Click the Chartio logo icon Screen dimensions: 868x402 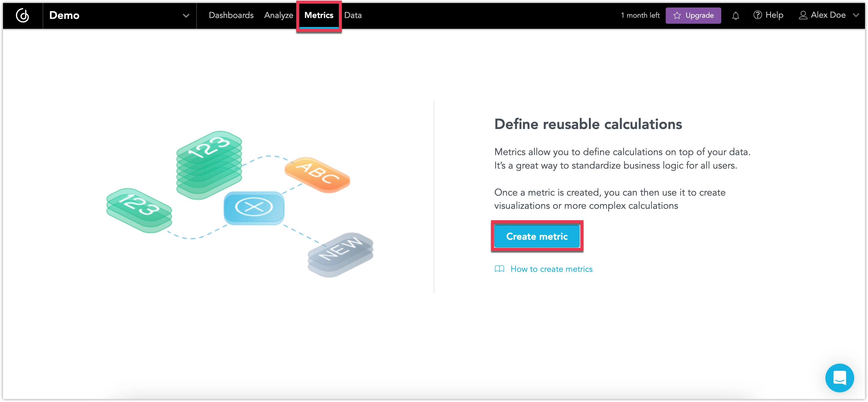[x=22, y=15]
